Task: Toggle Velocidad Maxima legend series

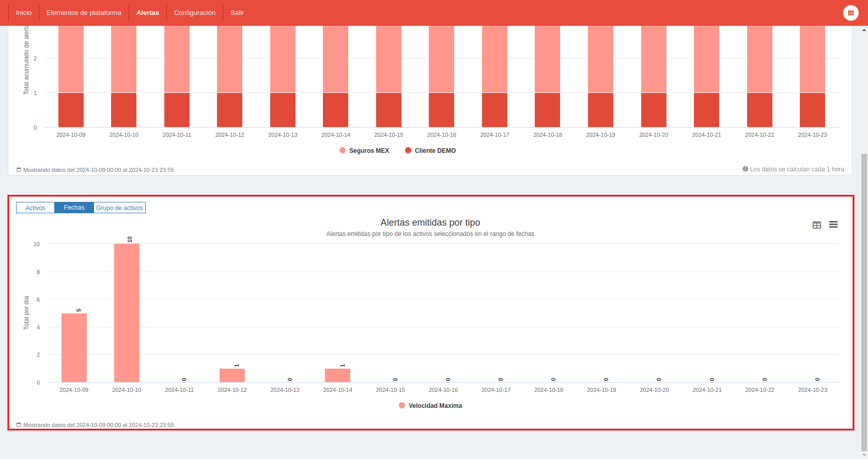Action: pos(430,406)
